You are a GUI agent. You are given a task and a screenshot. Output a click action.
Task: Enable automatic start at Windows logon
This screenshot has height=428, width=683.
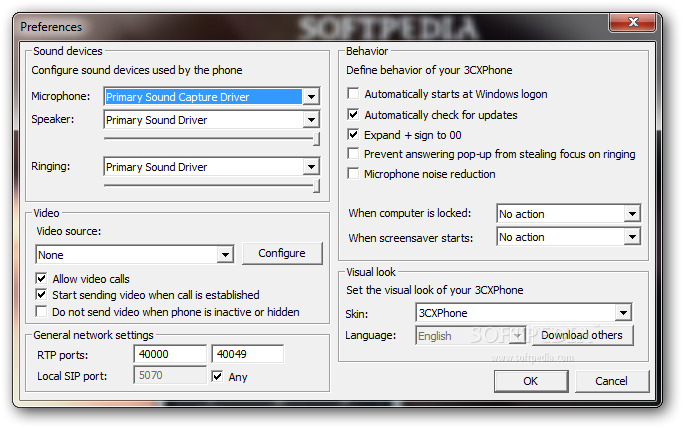[353, 94]
